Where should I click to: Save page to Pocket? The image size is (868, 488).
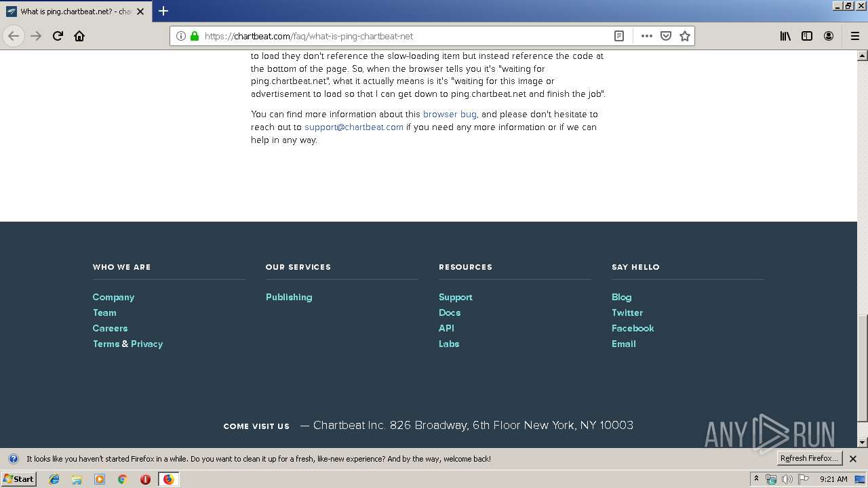(x=666, y=36)
